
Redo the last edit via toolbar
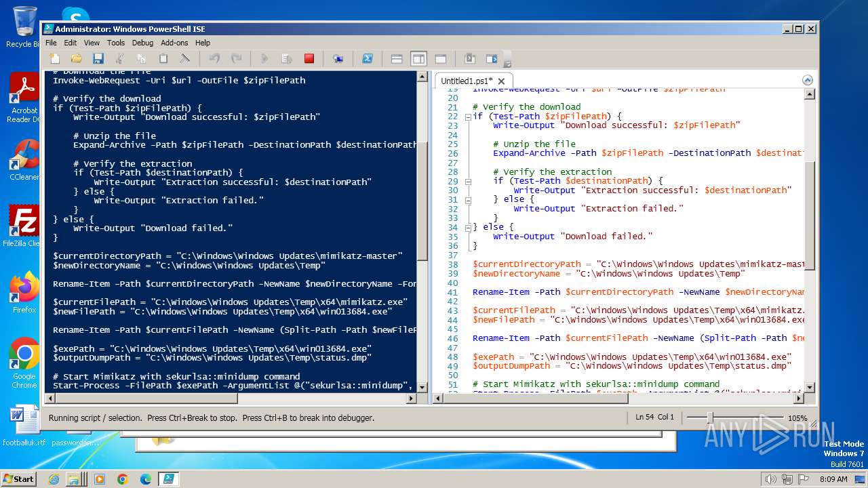click(236, 59)
